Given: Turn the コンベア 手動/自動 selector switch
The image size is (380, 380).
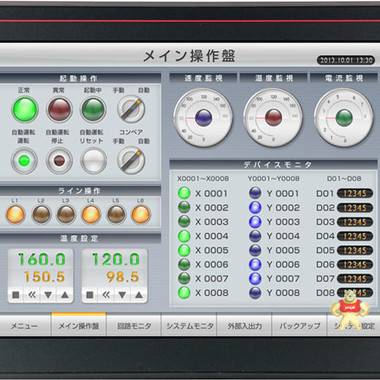Looking at the screenshot, I should pyautogui.click(x=131, y=160).
